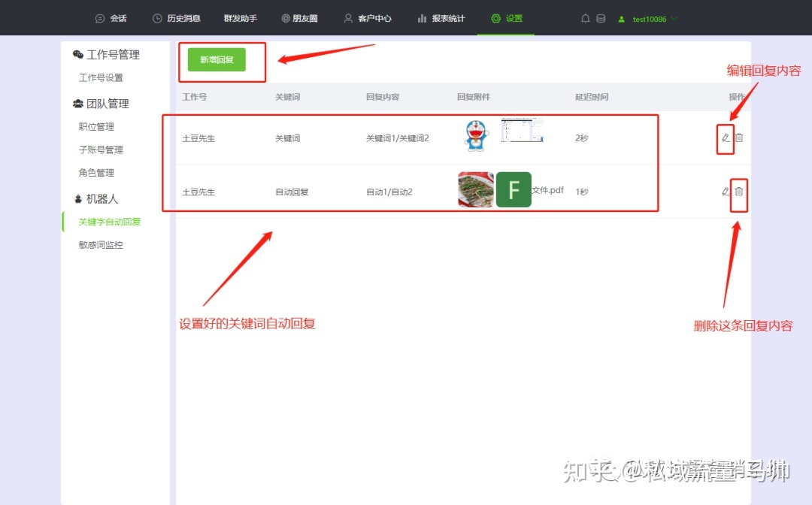Open the 朋友圈 menu item
Screen dimensions: 812x505
click(x=299, y=18)
